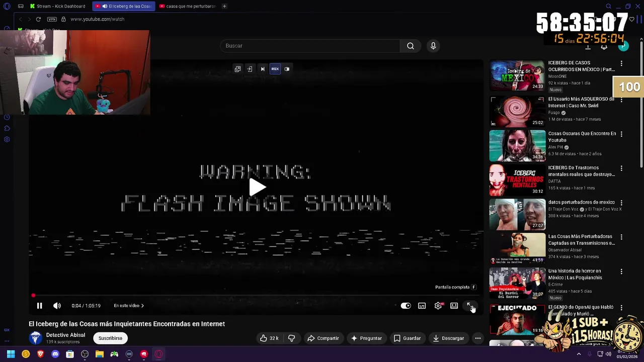Click the Descargar download button
The image size is (644, 362).
click(x=448, y=338)
